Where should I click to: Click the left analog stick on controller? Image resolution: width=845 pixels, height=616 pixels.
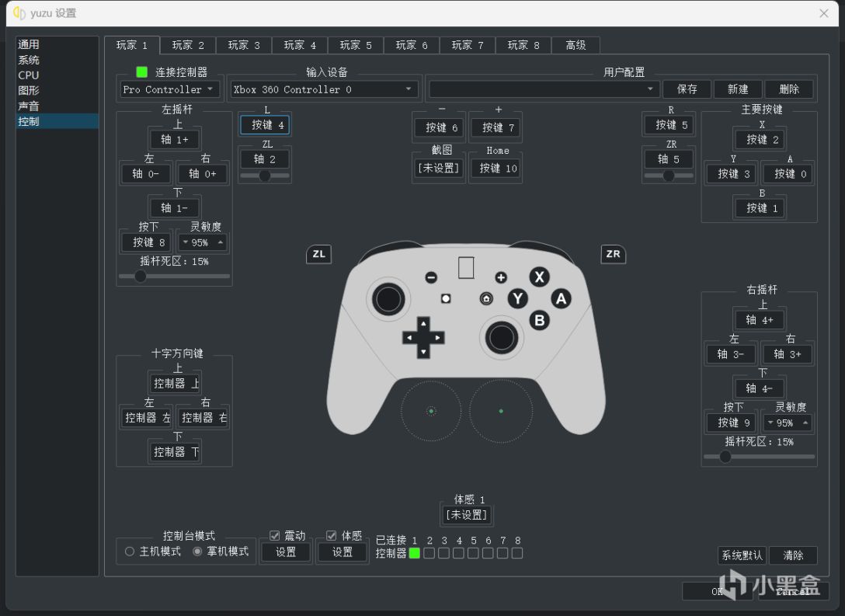point(388,299)
